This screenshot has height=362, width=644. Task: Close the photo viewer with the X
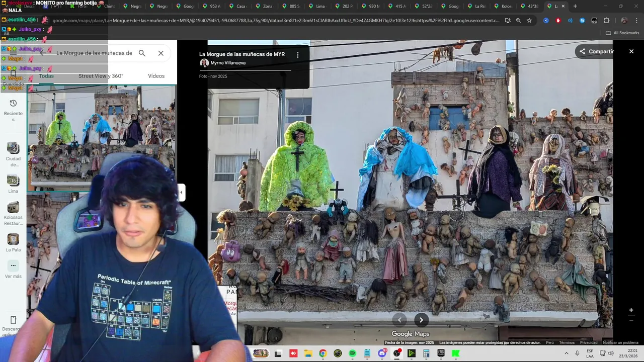coord(631,51)
